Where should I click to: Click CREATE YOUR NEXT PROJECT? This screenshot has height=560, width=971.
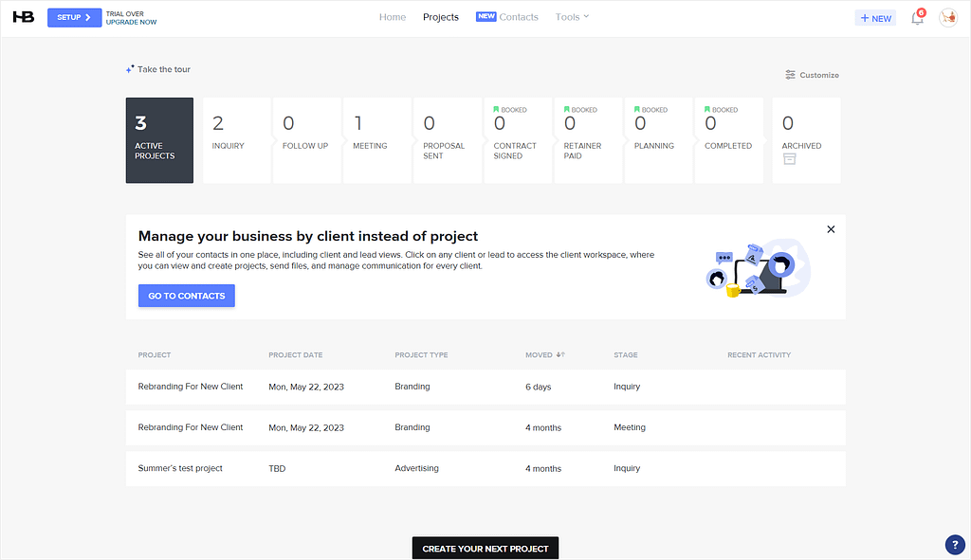(x=485, y=548)
